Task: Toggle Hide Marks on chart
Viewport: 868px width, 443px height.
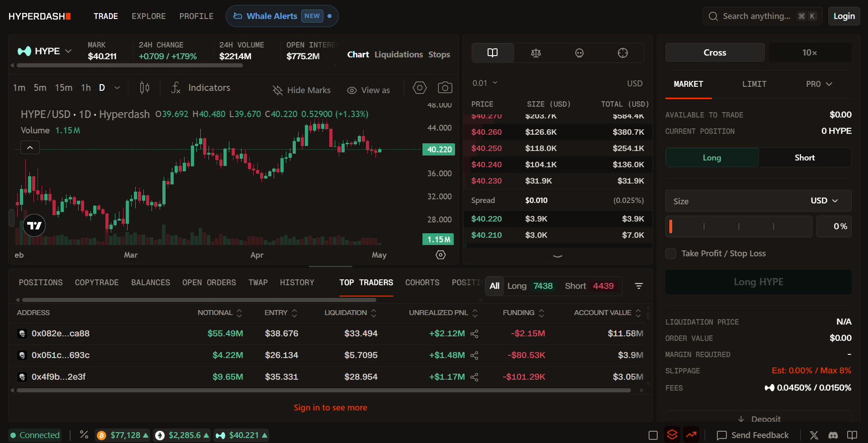Action: pyautogui.click(x=301, y=90)
